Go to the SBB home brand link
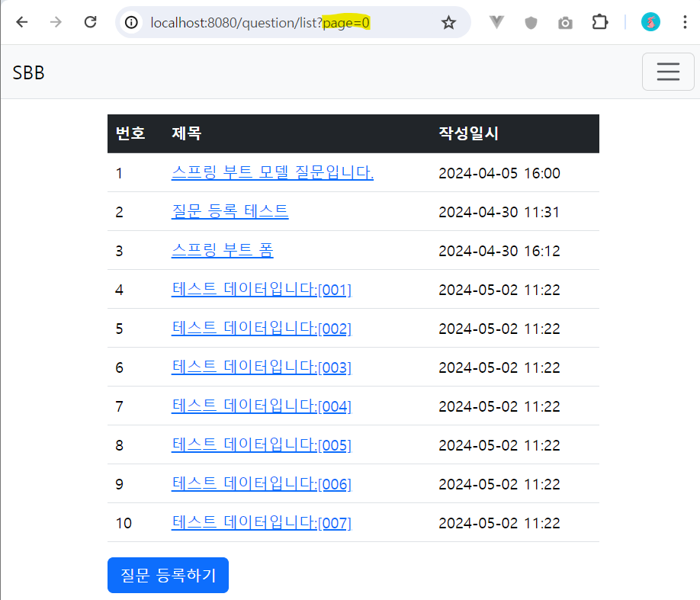 point(28,72)
